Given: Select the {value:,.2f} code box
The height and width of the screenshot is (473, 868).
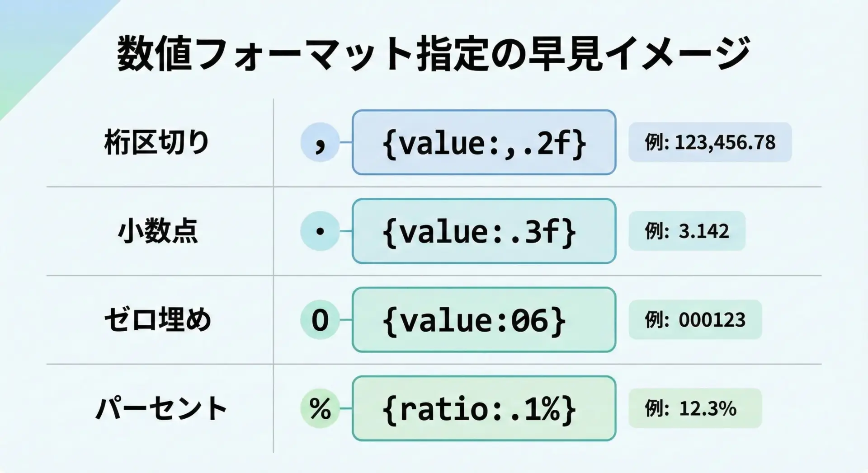Looking at the screenshot, I should tap(484, 142).
